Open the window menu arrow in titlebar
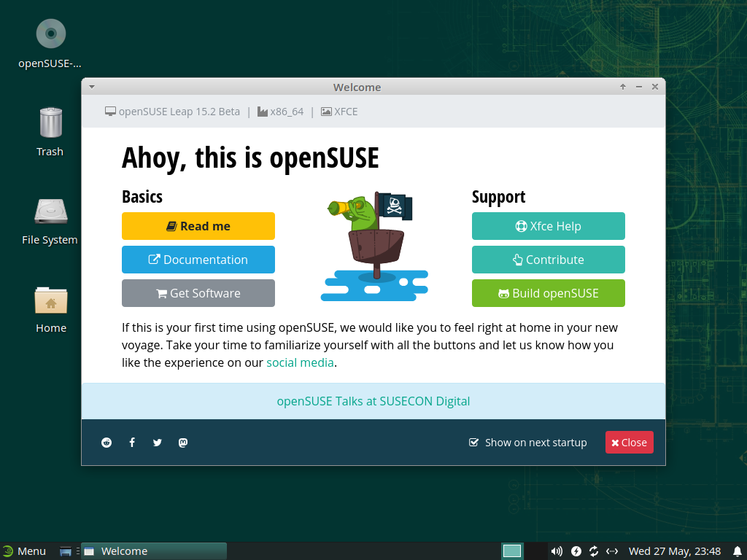747x560 pixels. (x=92, y=87)
